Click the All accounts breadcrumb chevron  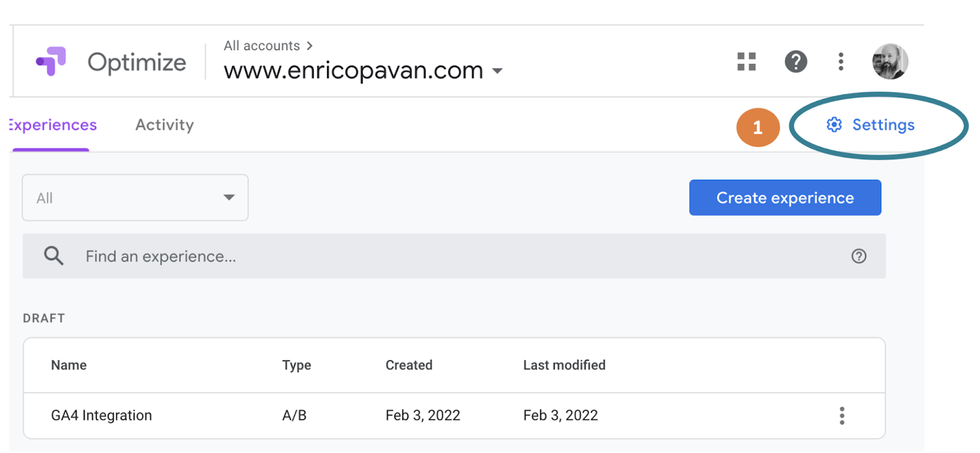click(309, 46)
